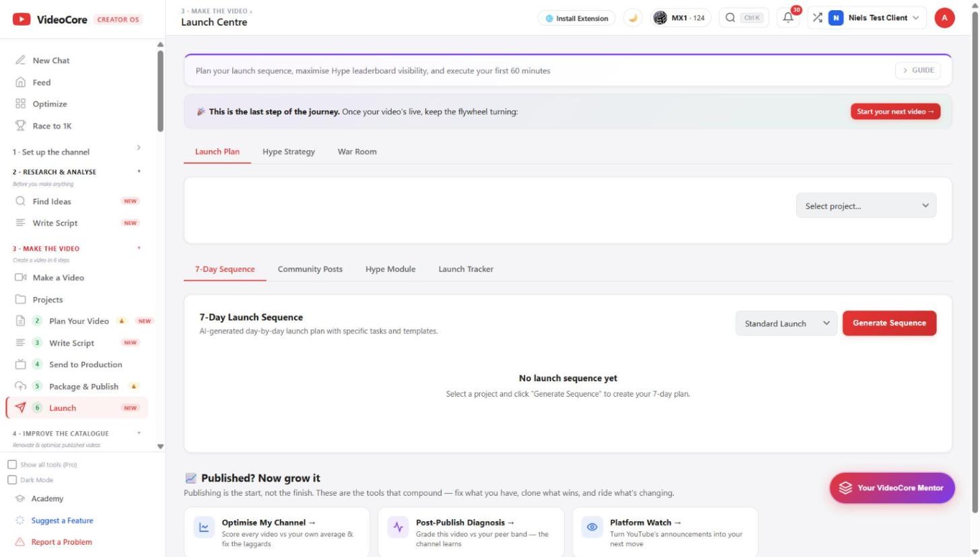Enable Show all tools (Pro) checkbox
Image resolution: width=980 pixels, height=557 pixels.
click(12, 465)
